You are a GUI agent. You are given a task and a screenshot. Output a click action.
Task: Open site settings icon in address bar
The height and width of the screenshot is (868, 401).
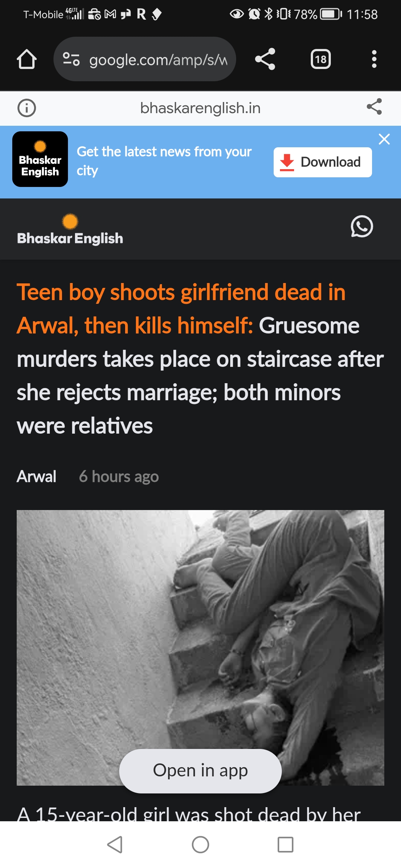[x=71, y=59]
